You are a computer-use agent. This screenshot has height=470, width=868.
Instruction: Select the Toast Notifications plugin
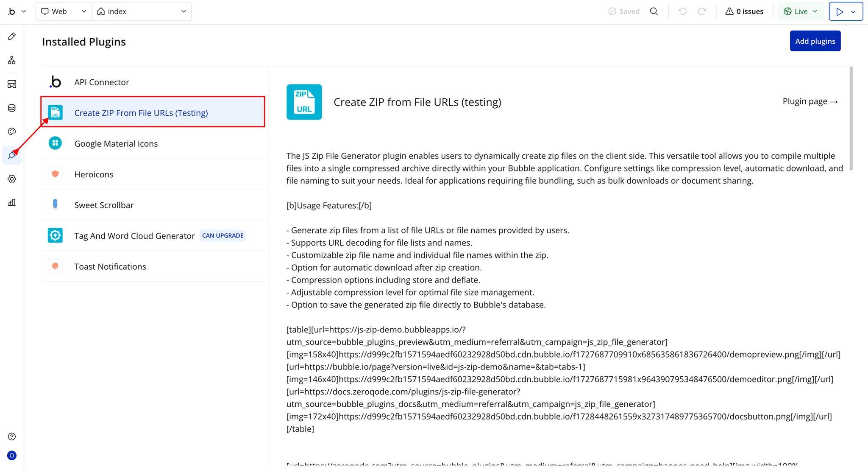110,267
